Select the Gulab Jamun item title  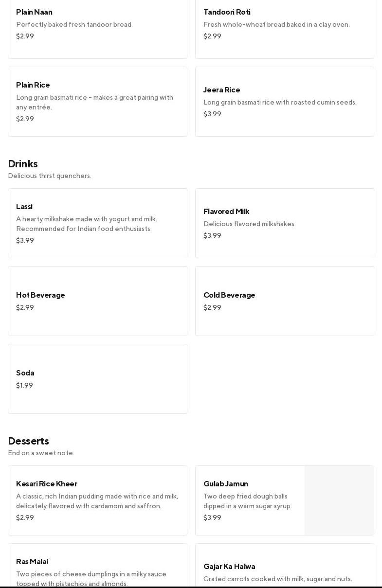(x=226, y=484)
